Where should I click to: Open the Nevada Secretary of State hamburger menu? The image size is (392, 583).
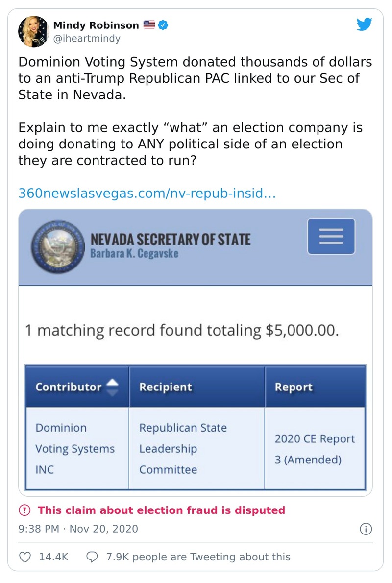[331, 236]
